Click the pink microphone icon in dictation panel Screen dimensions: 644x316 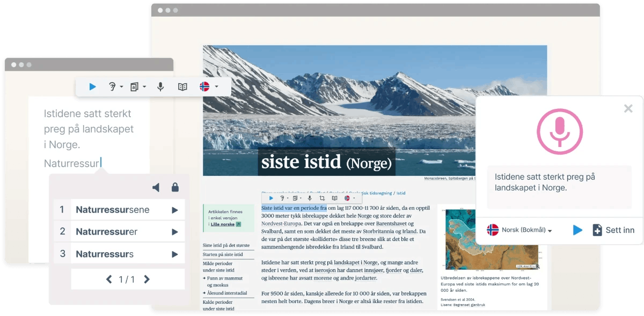(x=559, y=131)
